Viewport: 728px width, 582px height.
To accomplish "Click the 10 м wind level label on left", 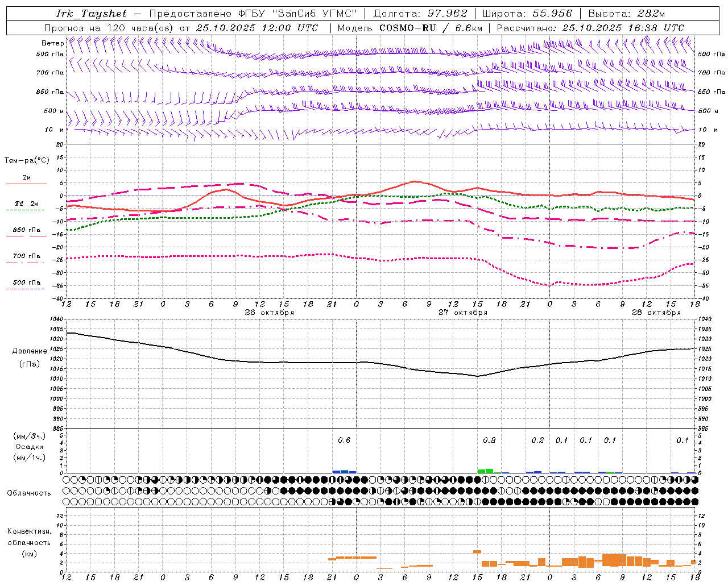I will (x=55, y=130).
